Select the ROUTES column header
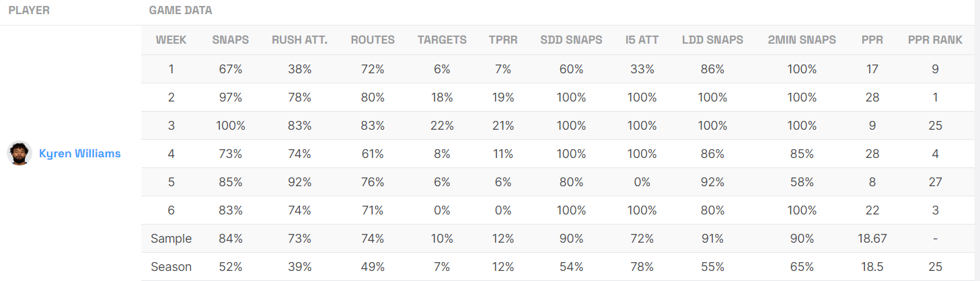 point(373,40)
